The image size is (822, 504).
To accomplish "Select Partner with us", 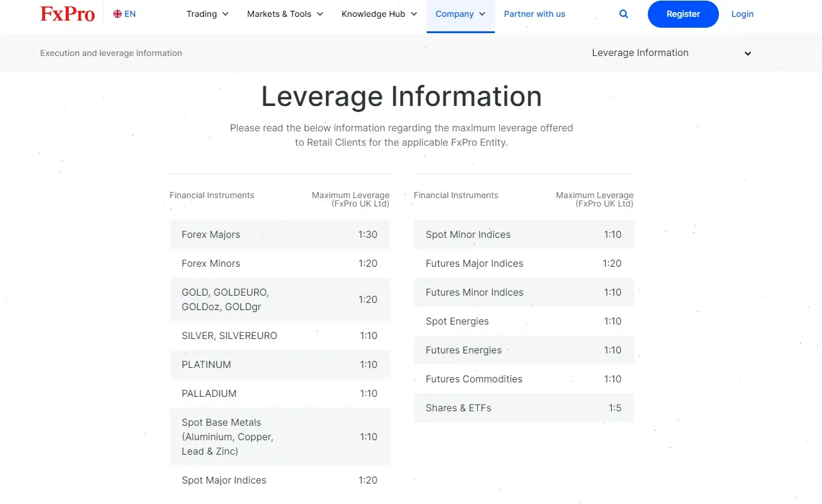I will tap(534, 14).
